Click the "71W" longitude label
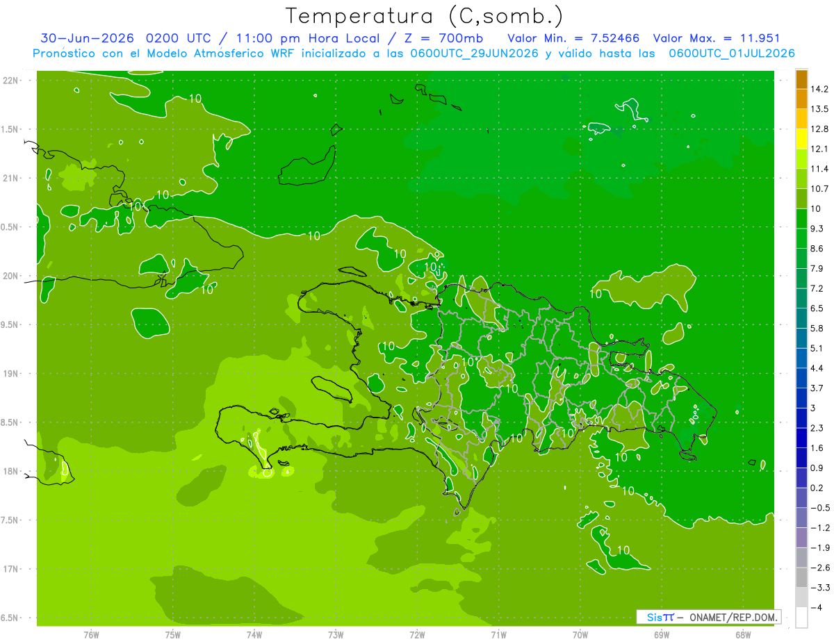834x644 pixels. (x=498, y=634)
